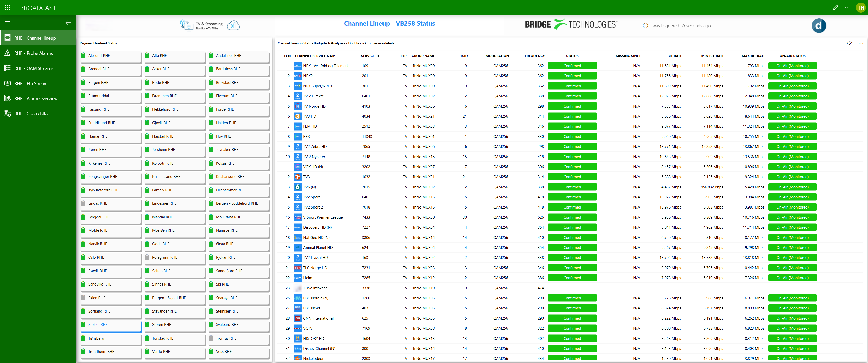Sort by ON-AIR STATUS column header
This screenshot has width=868, height=363.
(792, 56)
